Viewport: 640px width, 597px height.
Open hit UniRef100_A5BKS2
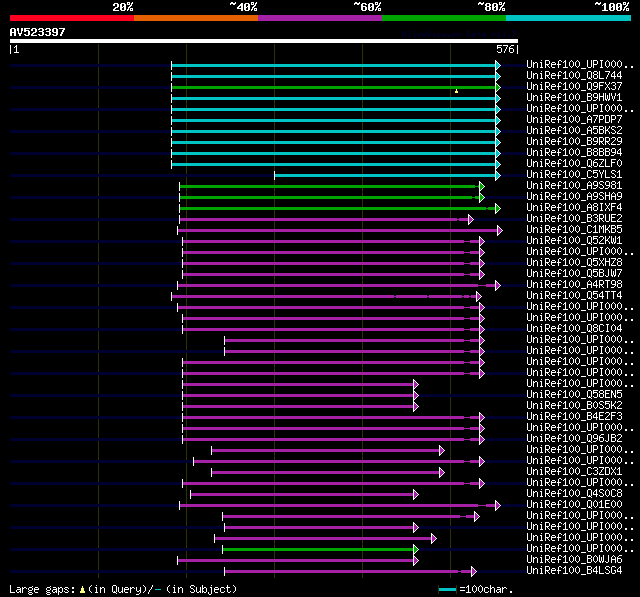tap(574, 131)
